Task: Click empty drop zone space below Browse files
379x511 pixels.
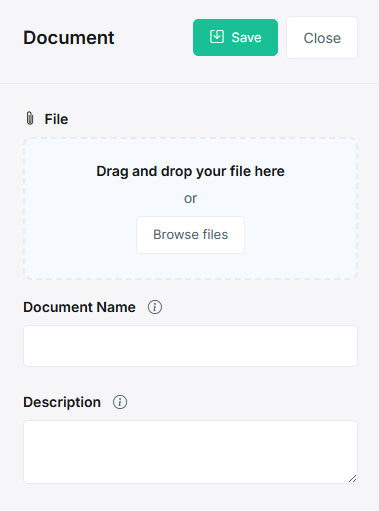Action: [190, 266]
